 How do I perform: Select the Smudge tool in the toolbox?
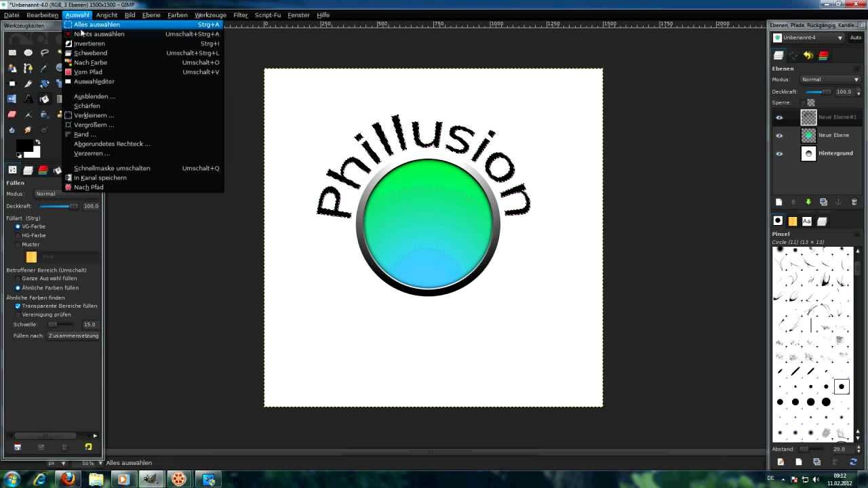click(x=28, y=129)
